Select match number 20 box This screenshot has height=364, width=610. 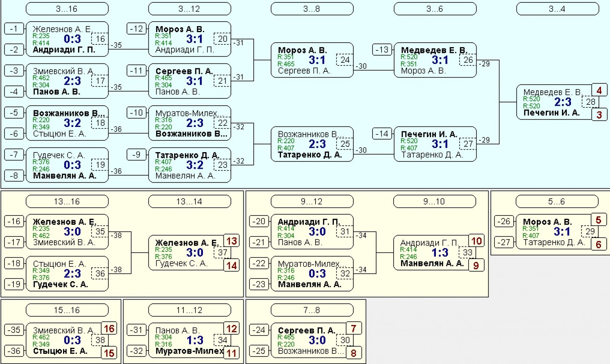click(222, 39)
